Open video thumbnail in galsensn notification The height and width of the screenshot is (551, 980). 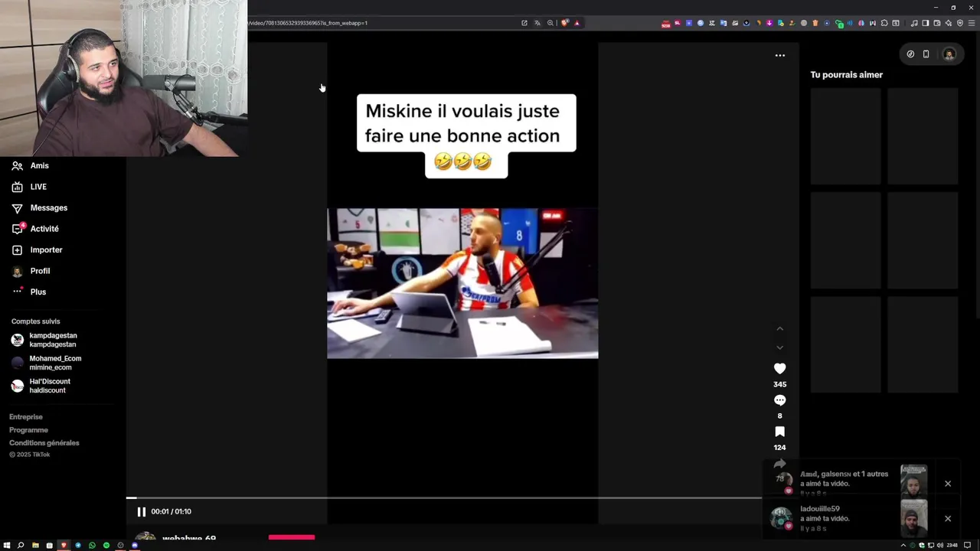click(913, 481)
